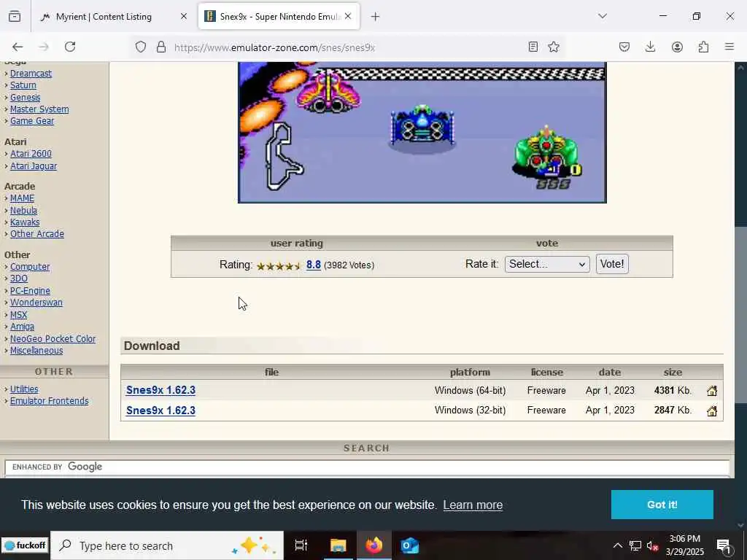Open the Genesis sidebar link
The height and width of the screenshot is (560, 747).
(26, 97)
